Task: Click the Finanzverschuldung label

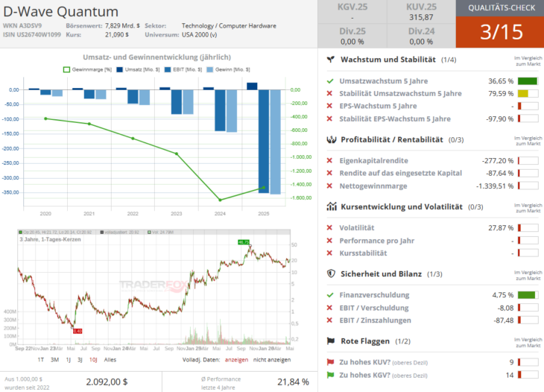Action: click(374, 295)
